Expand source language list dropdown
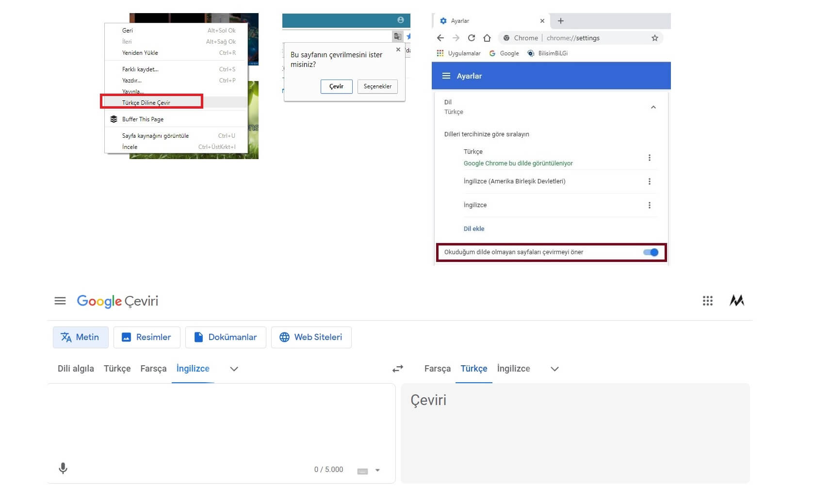The image size is (815, 504). [x=234, y=369]
